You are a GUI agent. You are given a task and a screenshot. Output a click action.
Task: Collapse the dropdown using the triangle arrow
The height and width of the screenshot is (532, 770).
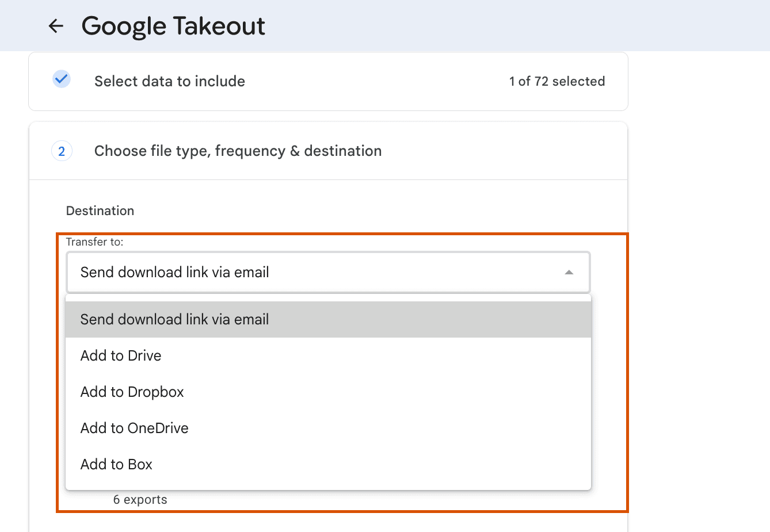point(569,273)
